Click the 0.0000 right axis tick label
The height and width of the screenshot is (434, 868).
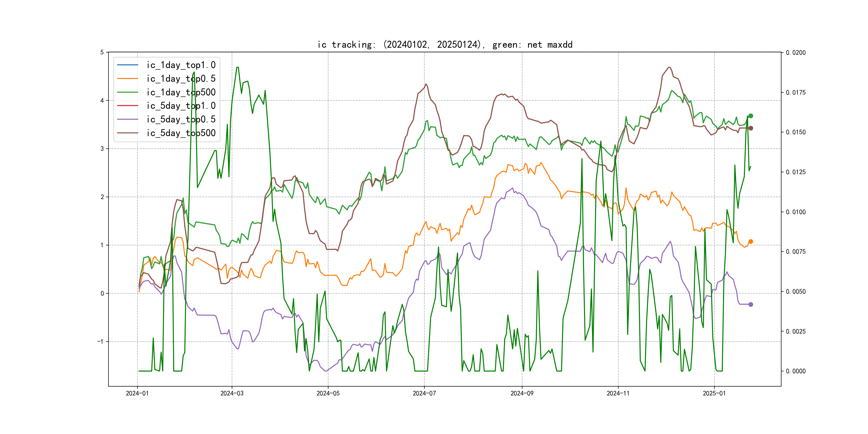796,371
